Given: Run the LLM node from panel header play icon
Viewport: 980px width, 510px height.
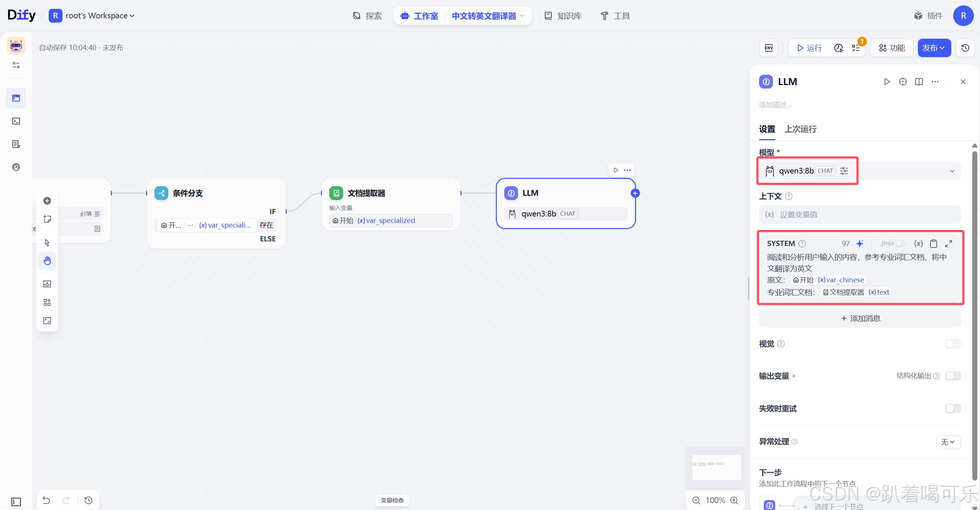Looking at the screenshot, I should 887,82.
